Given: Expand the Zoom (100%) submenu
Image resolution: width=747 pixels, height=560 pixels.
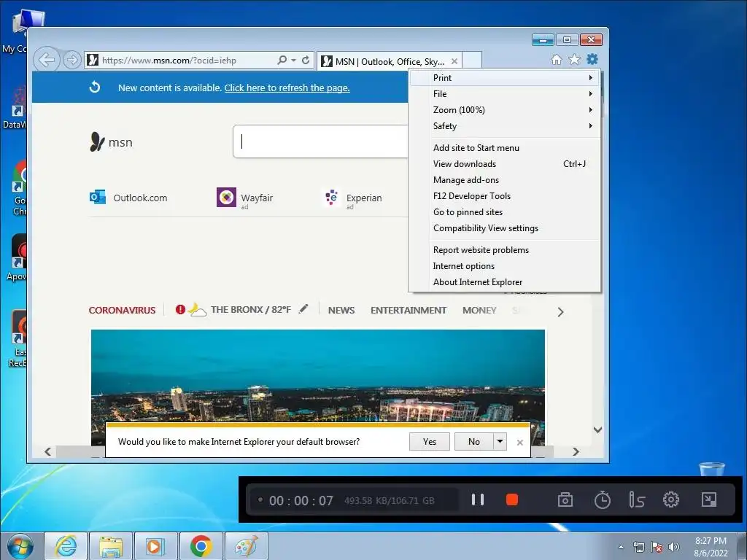Looking at the screenshot, I should [x=505, y=110].
